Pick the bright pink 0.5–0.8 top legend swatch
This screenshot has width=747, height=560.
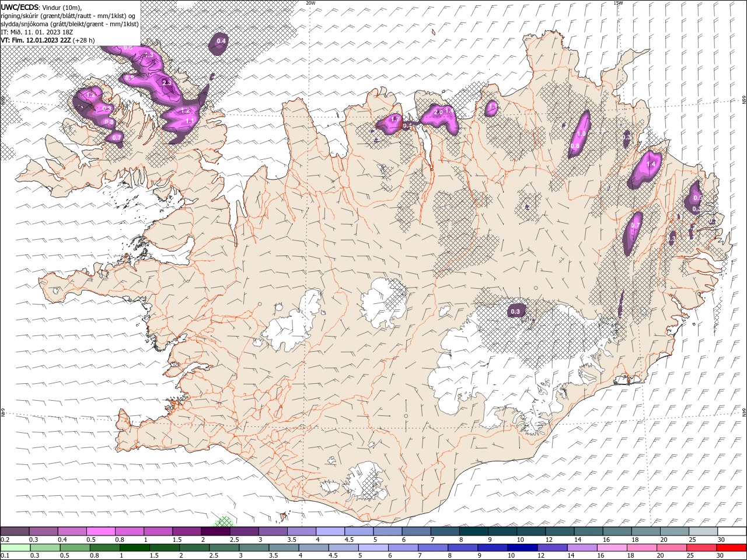[100, 531]
